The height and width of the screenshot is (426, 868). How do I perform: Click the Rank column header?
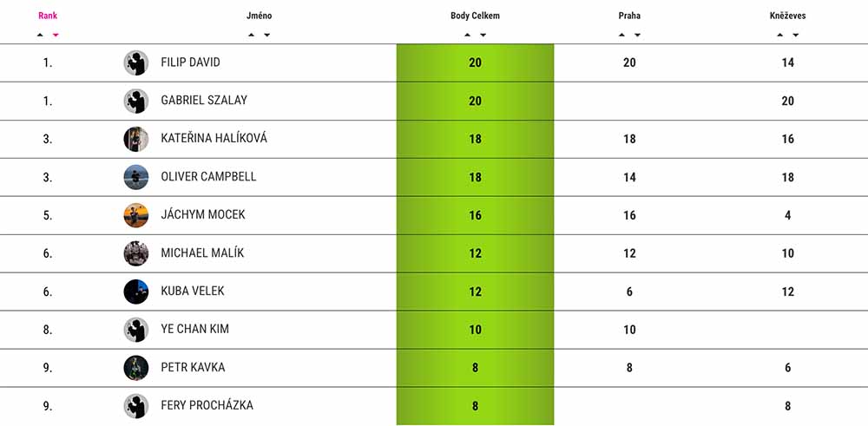[x=48, y=16]
